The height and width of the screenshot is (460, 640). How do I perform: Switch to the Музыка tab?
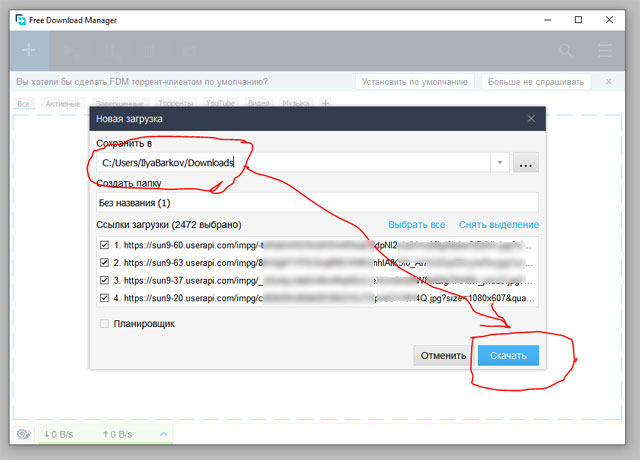coord(296,104)
